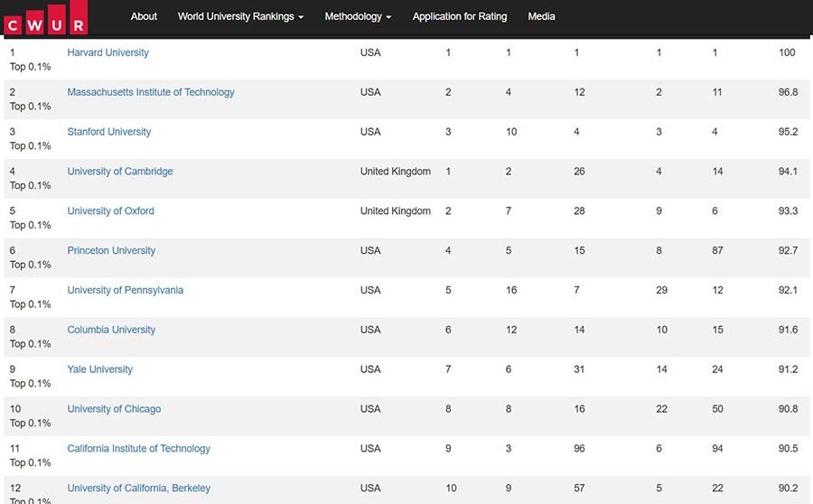Select the Yale University link
This screenshot has width=813, height=504.
[x=99, y=370]
